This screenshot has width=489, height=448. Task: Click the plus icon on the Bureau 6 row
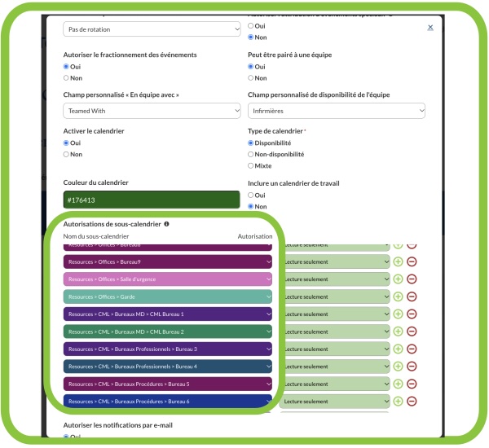pos(398,402)
